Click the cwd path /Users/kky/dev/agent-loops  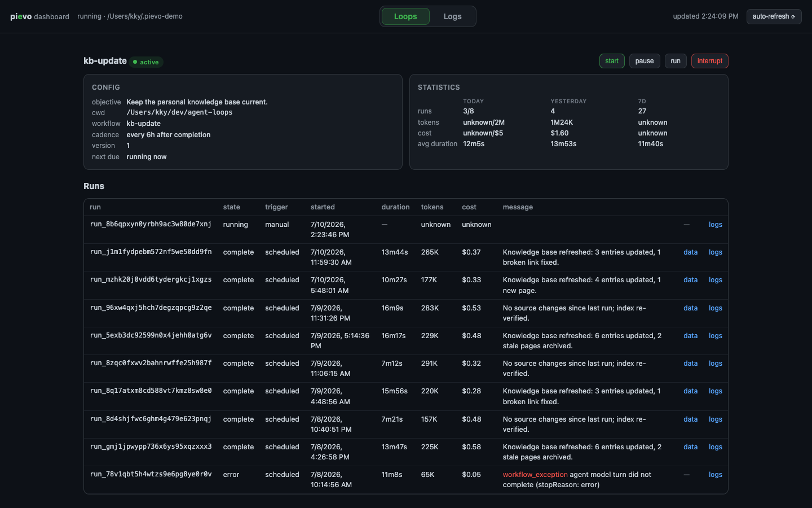(x=179, y=112)
